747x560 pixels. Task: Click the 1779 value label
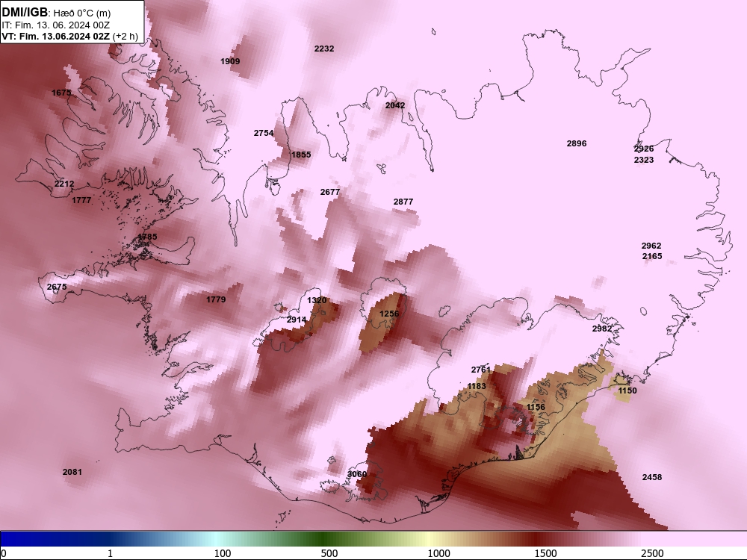pos(216,299)
